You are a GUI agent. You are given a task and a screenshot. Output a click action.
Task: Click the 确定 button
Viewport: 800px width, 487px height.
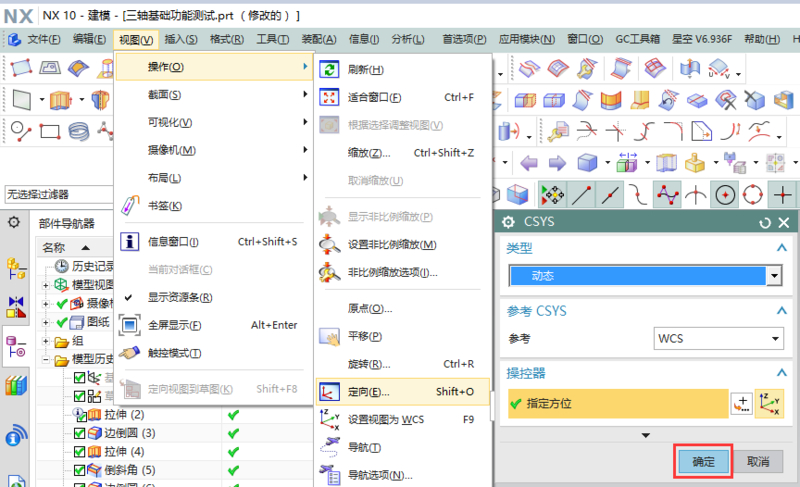click(x=704, y=462)
